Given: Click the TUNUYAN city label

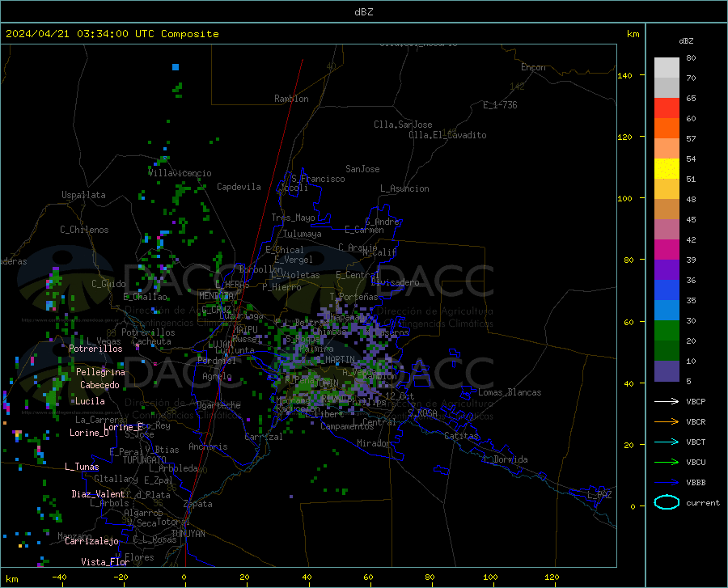Looking at the screenshot, I should (x=188, y=533).
